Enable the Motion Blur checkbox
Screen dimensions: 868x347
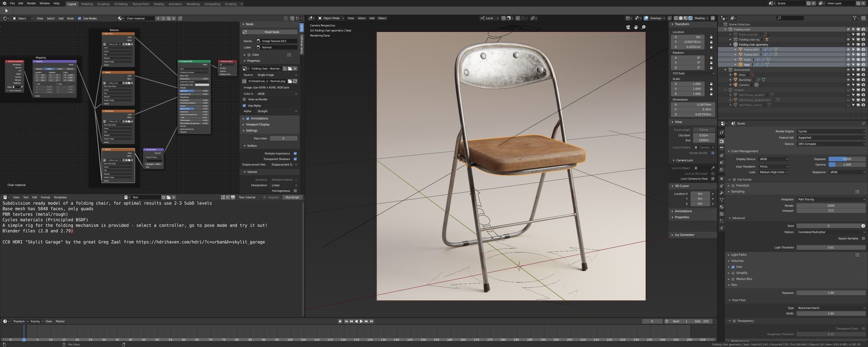click(x=733, y=279)
